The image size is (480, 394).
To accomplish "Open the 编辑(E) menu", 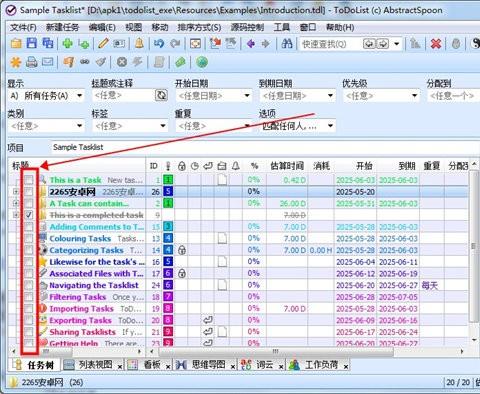I will point(102,27).
